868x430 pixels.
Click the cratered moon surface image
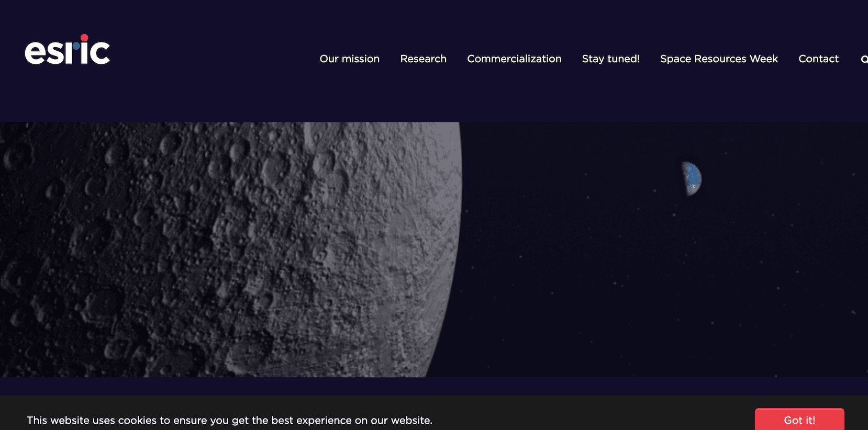209,251
